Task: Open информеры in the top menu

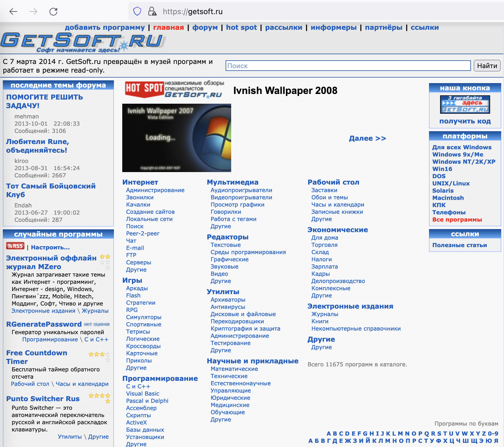Action: [334, 28]
